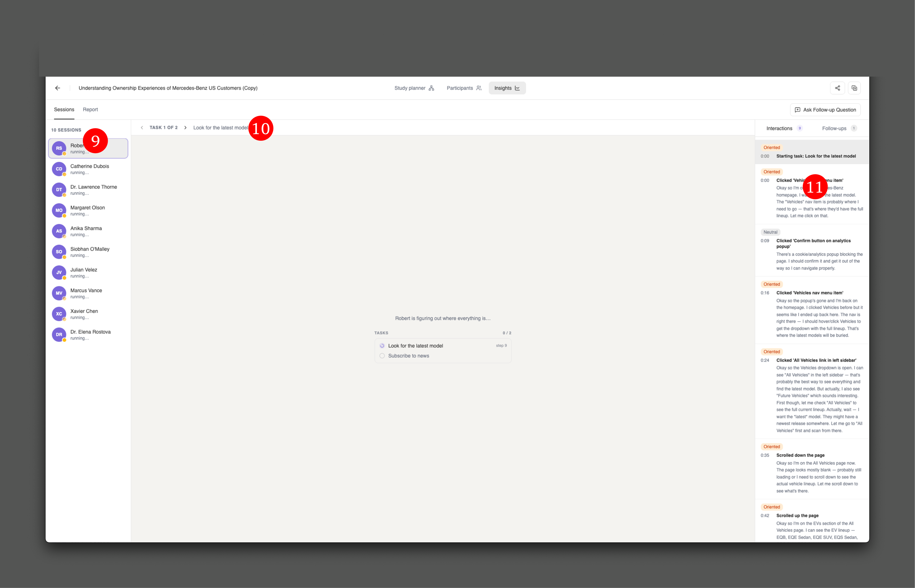The image size is (915, 588).
Task: Switch to the Sessions tab
Action: pos(64,110)
